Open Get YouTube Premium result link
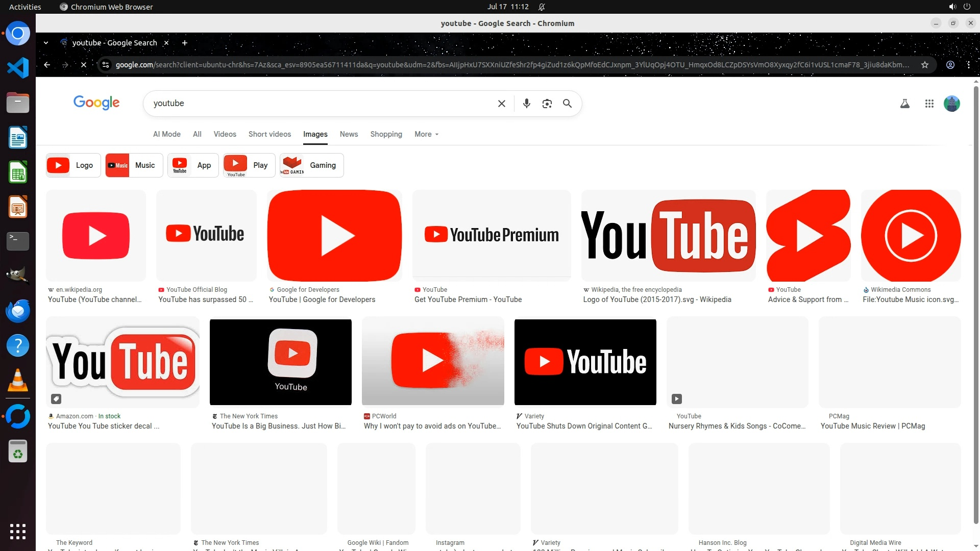 468,299
